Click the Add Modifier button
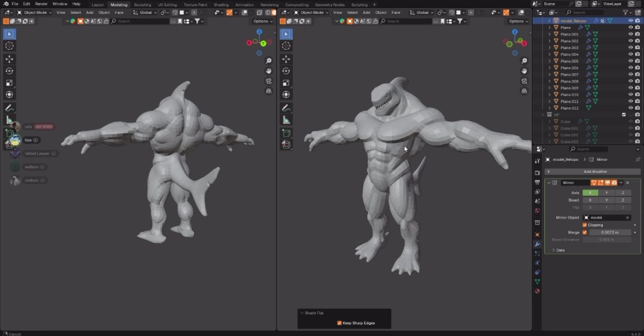This screenshot has height=336, width=644. click(592, 172)
